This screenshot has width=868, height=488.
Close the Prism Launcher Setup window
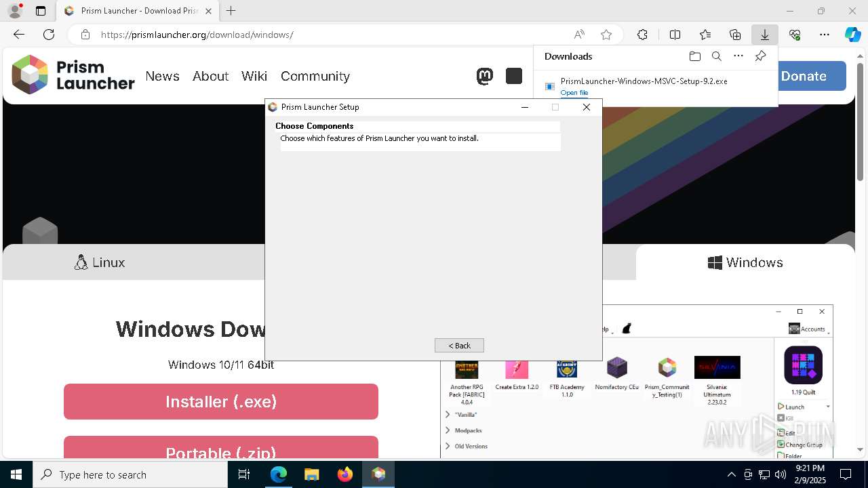point(587,107)
